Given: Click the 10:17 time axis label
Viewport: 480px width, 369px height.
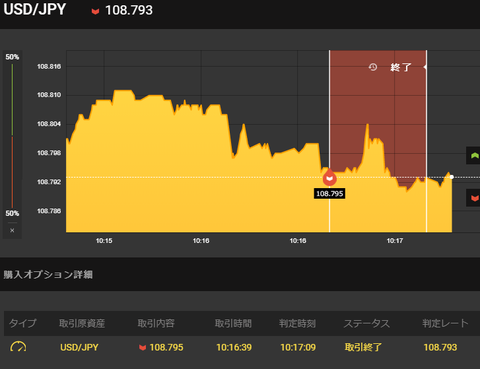Looking at the screenshot, I should click(x=395, y=241).
